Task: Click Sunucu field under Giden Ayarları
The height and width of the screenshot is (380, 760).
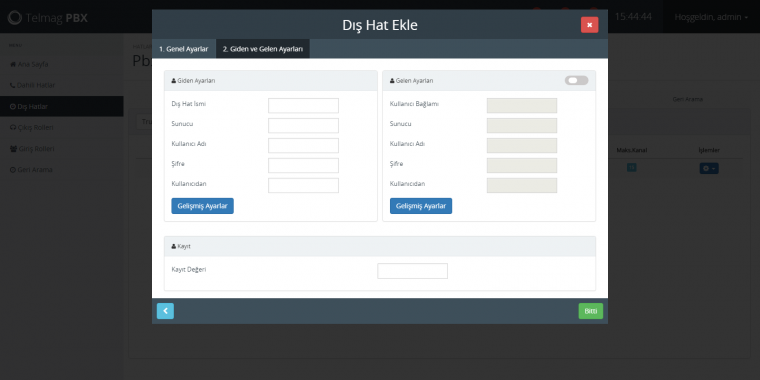Action: [303, 126]
